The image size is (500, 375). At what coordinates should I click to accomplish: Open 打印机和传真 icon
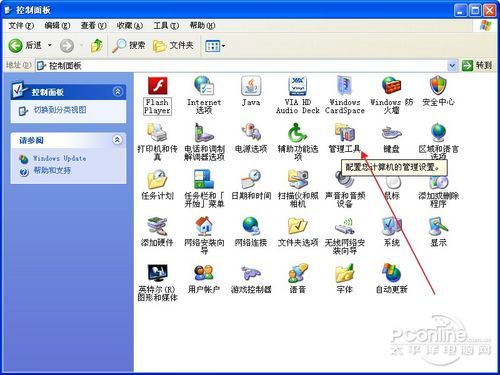pos(157,132)
